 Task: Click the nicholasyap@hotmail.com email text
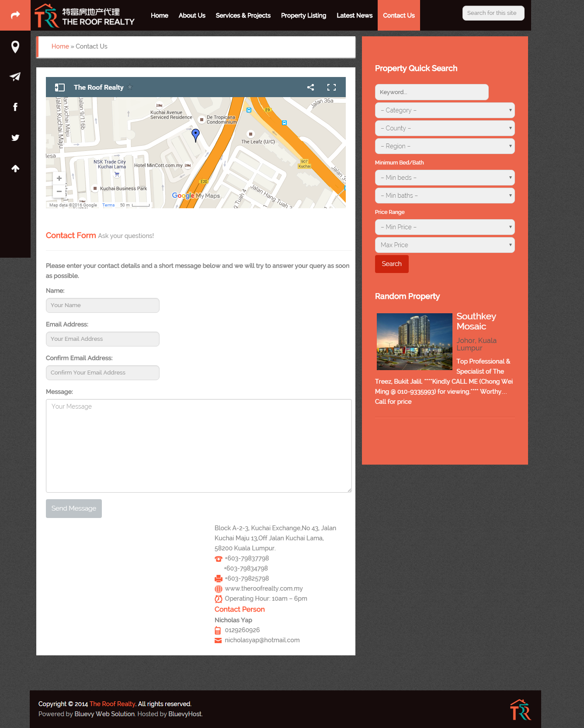click(x=262, y=640)
